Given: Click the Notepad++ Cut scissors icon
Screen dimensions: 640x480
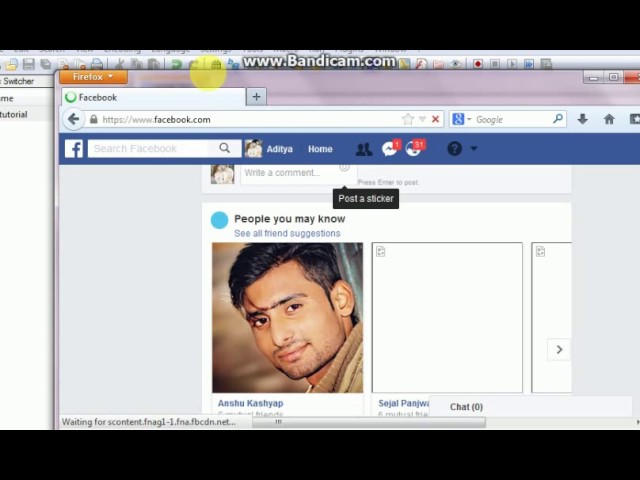Looking at the screenshot, I should 120,64.
